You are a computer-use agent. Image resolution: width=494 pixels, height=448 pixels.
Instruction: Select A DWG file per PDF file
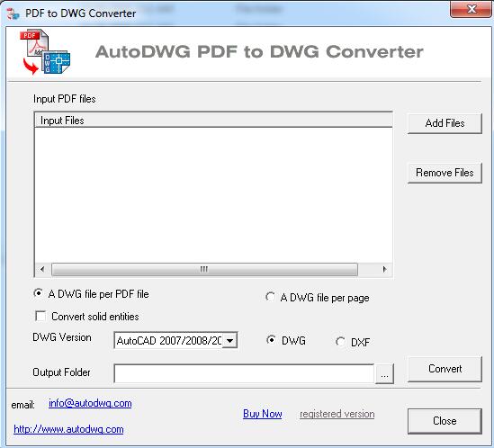(x=38, y=293)
